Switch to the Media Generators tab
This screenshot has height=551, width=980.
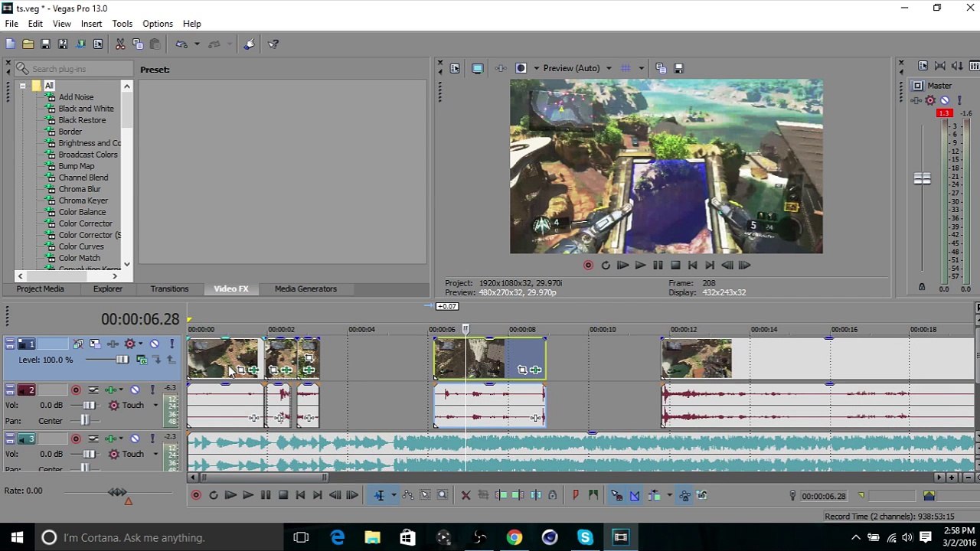coord(305,289)
